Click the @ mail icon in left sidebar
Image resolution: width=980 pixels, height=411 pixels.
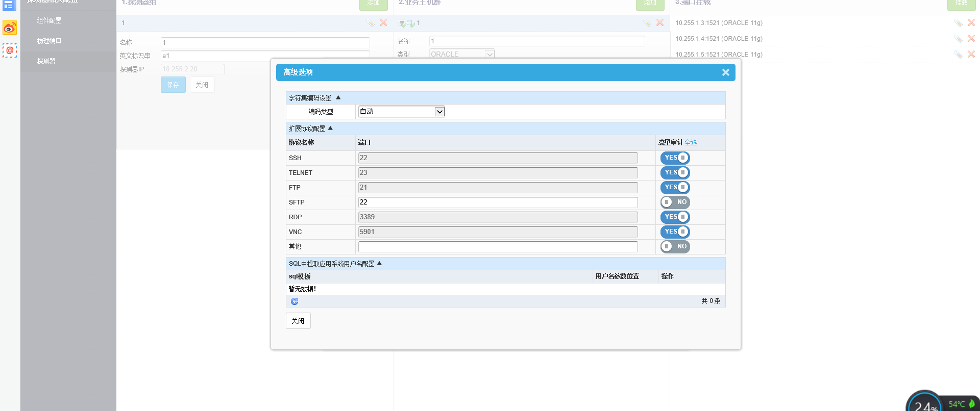[x=10, y=50]
